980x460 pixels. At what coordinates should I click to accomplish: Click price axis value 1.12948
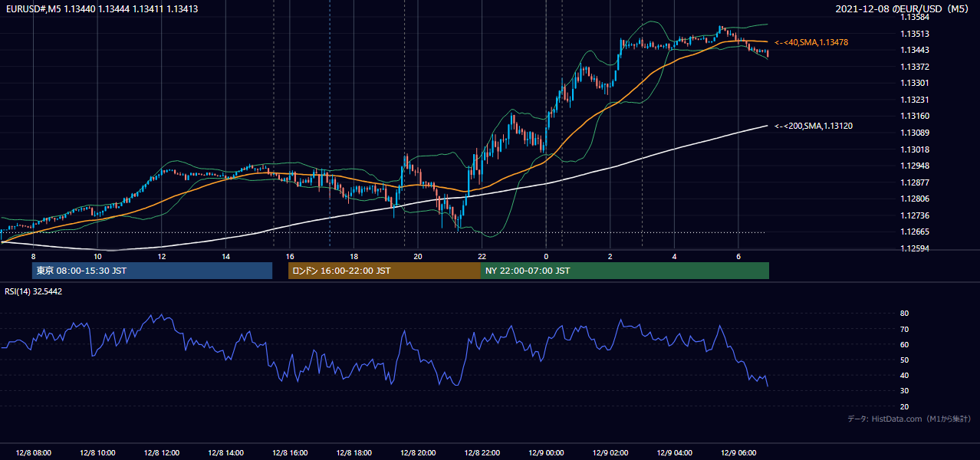tap(916, 166)
